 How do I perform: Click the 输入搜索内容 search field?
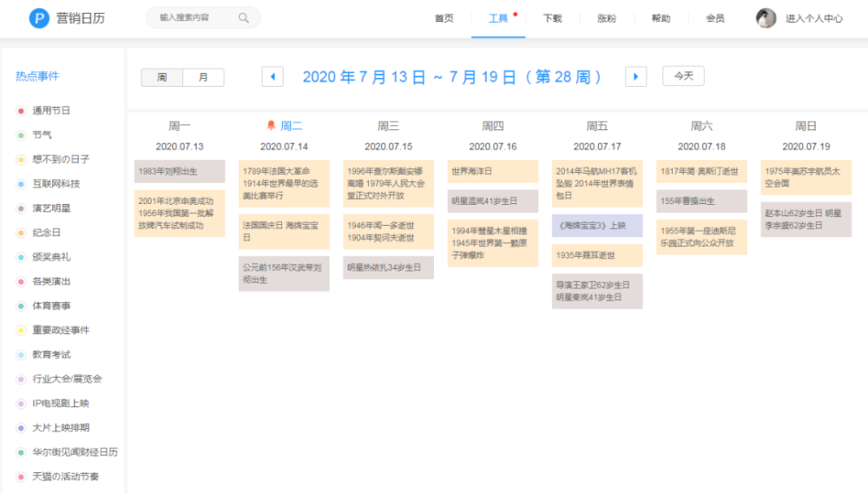pyautogui.click(x=193, y=18)
